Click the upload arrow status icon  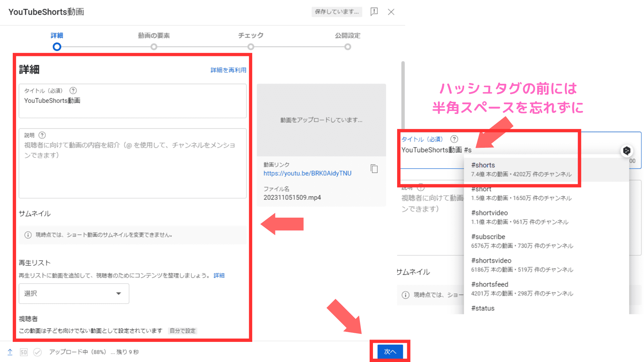click(10, 352)
